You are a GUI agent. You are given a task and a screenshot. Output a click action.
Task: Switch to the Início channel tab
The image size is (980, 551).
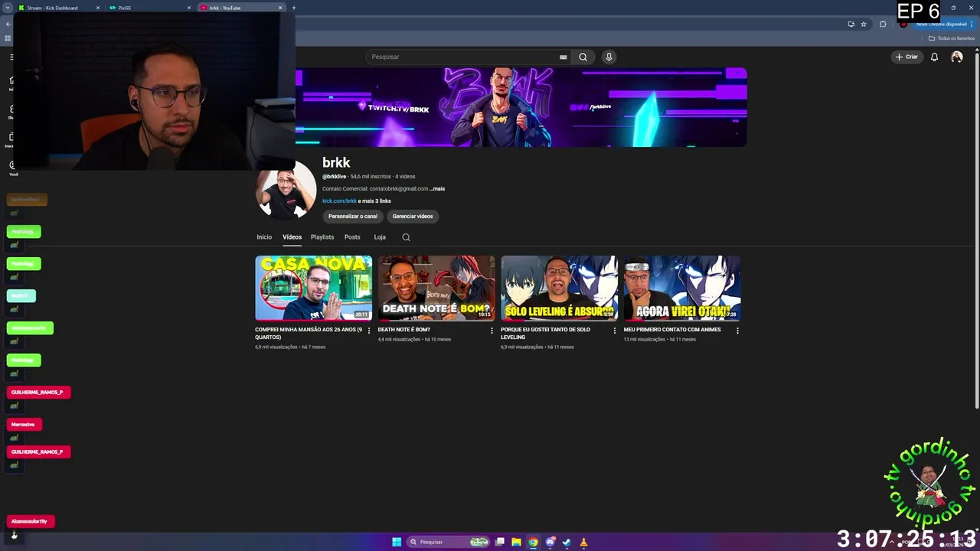point(264,237)
